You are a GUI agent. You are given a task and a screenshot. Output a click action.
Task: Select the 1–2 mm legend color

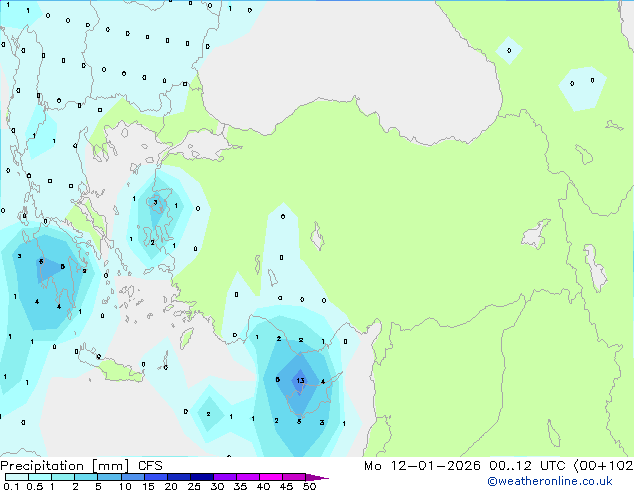pyautogui.click(x=63, y=477)
